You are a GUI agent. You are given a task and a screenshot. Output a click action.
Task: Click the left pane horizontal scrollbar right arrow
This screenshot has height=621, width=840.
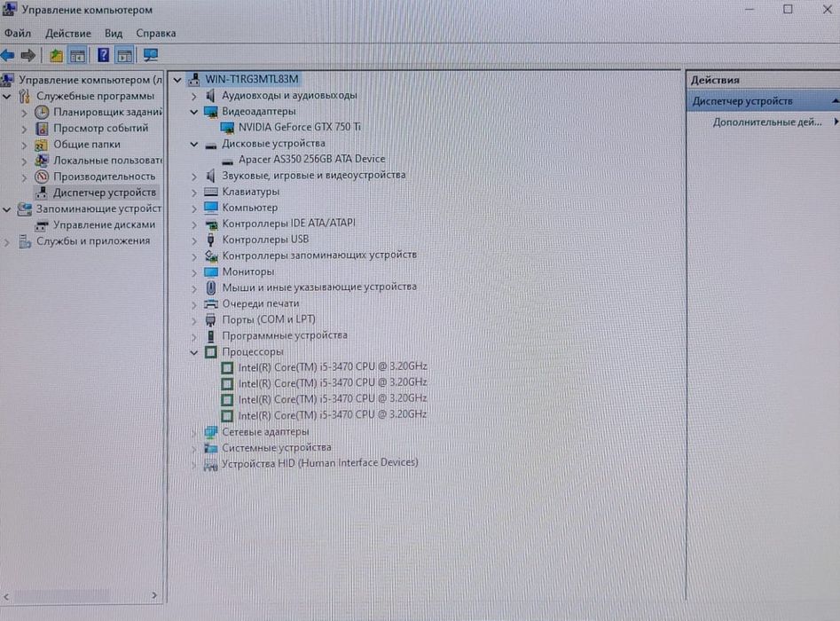[x=154, y=595]
